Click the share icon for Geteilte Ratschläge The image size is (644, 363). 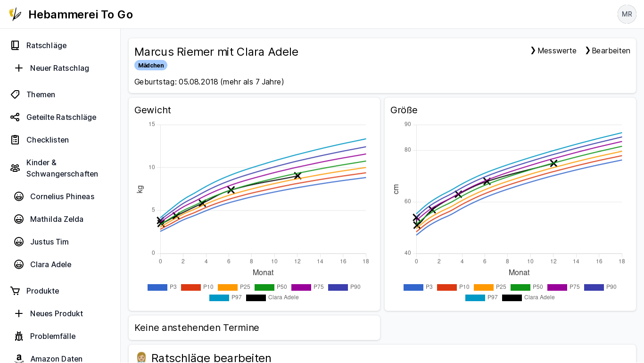(15, 117)
